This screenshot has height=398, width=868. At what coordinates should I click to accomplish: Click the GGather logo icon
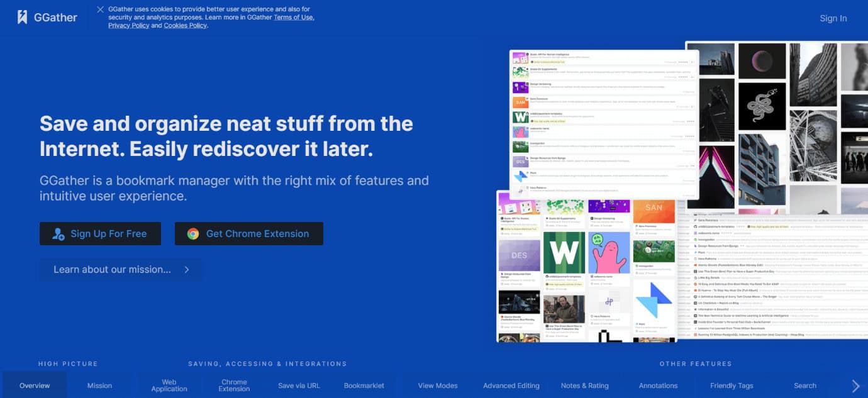[22, 17]
